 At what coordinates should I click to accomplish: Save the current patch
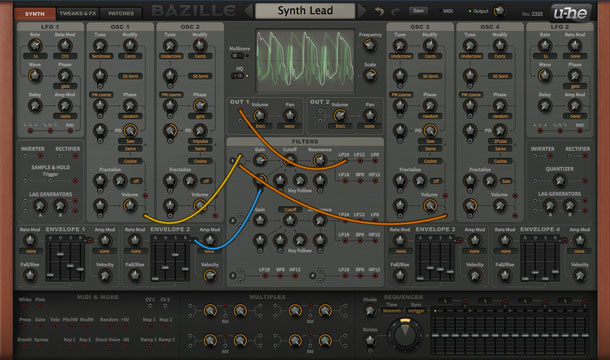[x=419, y=11]
